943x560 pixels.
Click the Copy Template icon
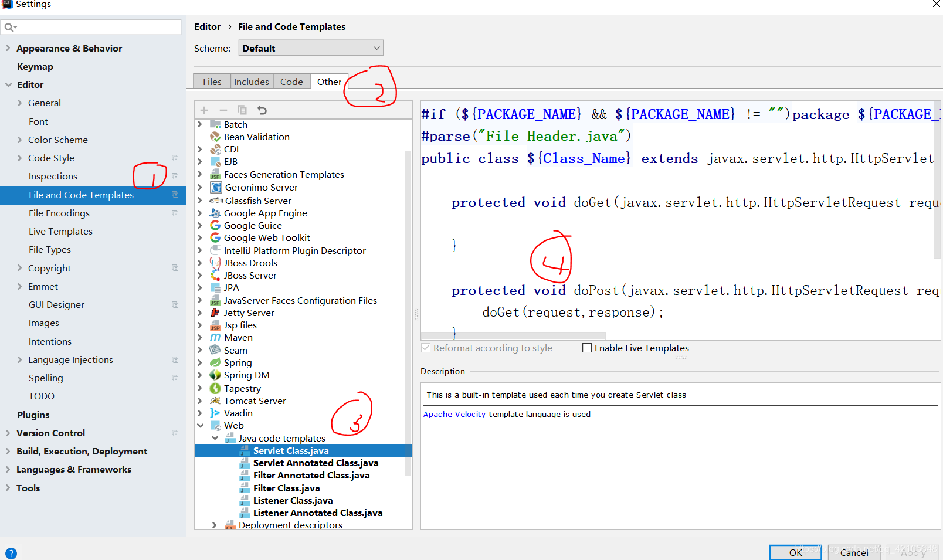click(x=242, y=110)
